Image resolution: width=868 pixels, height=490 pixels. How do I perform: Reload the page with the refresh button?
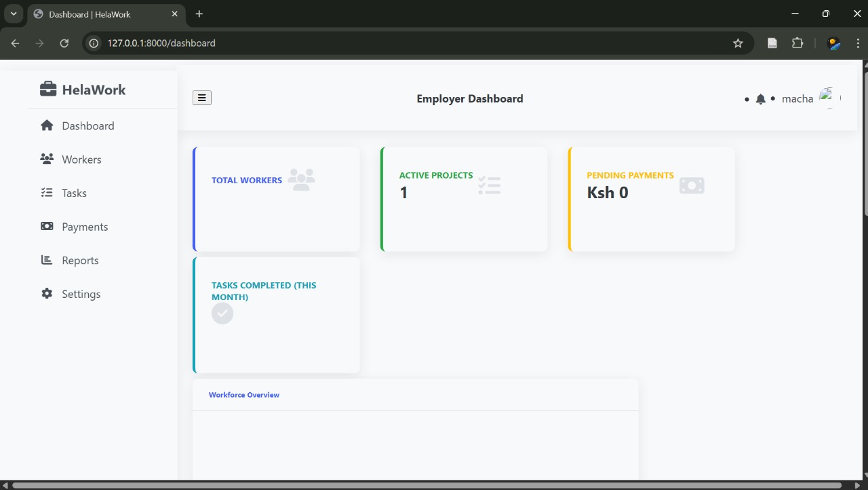coord(64,43)
